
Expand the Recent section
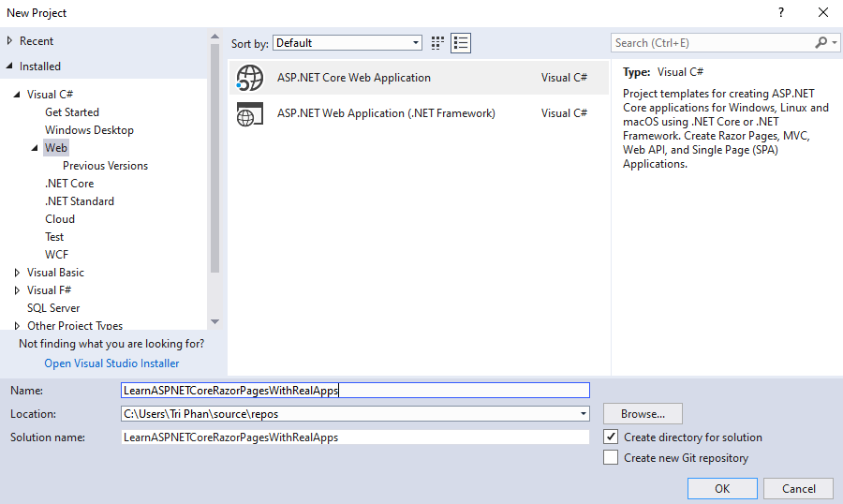click(9, 41)
